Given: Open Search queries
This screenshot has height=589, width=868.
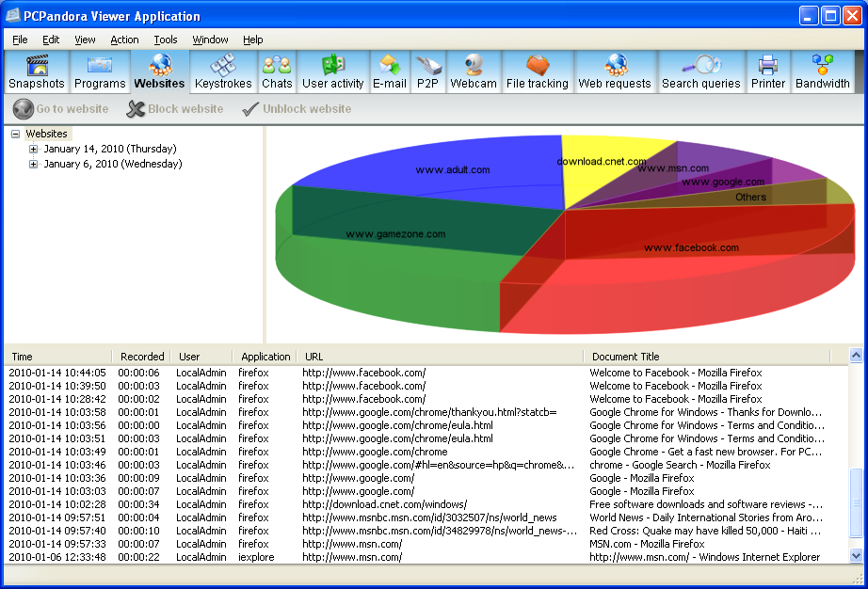Looking at the screenshot, I should click(700, 72).
